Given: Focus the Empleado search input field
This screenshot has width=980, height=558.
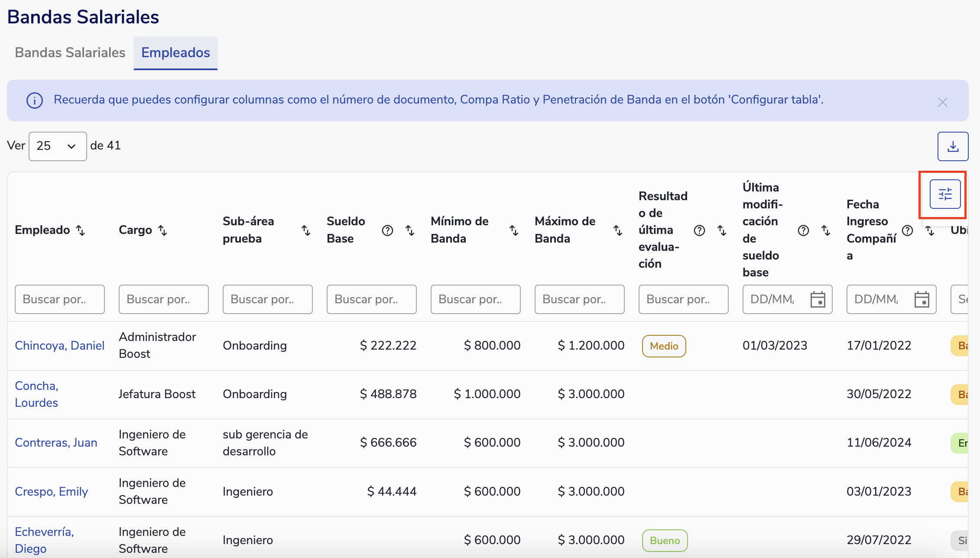Looking at the screenshot, I should [60, 299].
